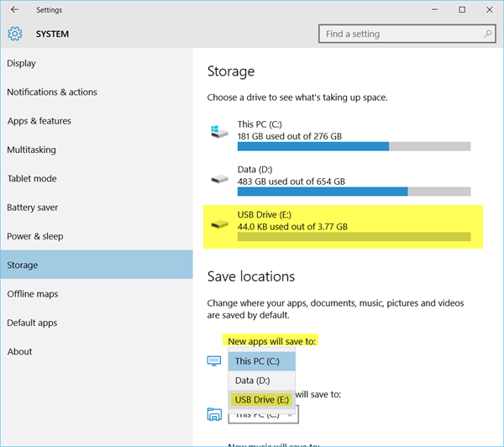This screenshot has width=504, height=447.
Task: Click the documents folder icon
Action: pos(214,414)
